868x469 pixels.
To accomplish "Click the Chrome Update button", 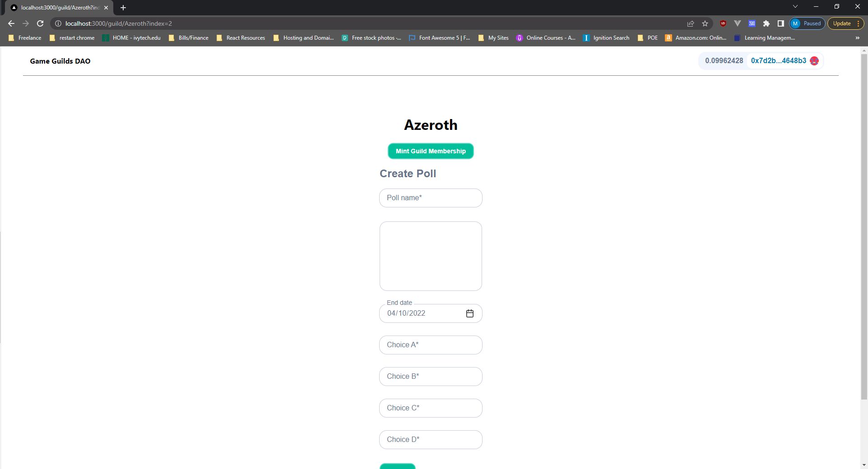I will tap(846, 23).
